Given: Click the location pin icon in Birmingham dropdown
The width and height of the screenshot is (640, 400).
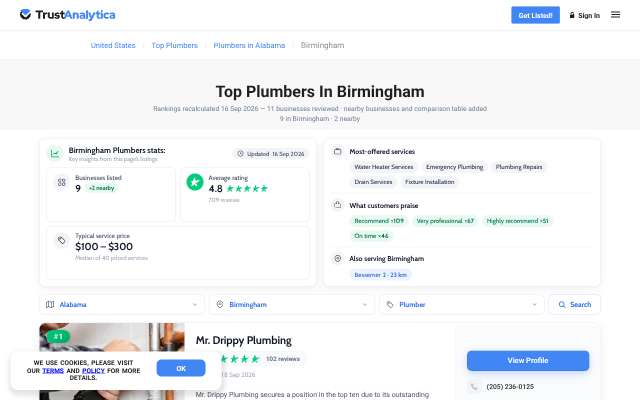Looking at the screenshot, I should click(220, 304).
